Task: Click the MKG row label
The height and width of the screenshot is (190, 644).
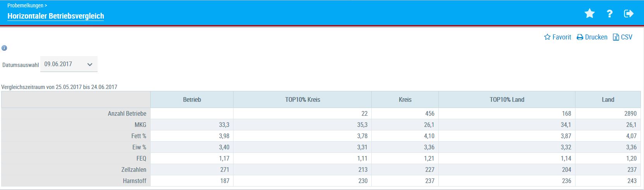Action: click(140, 125)
